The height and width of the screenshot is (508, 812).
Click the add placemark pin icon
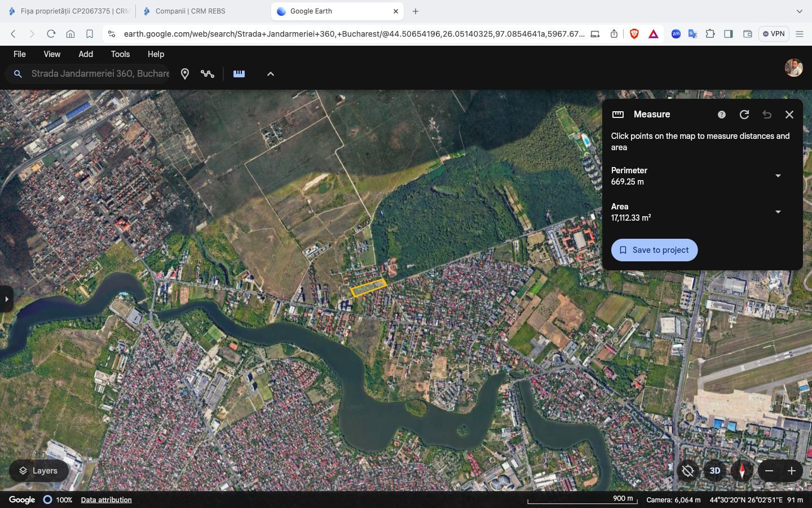click(184, 74)
